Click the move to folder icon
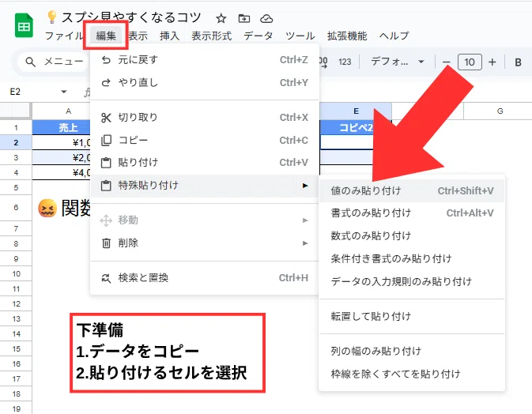The height and width of the screenshot is (414, 532). coord(244,18)
